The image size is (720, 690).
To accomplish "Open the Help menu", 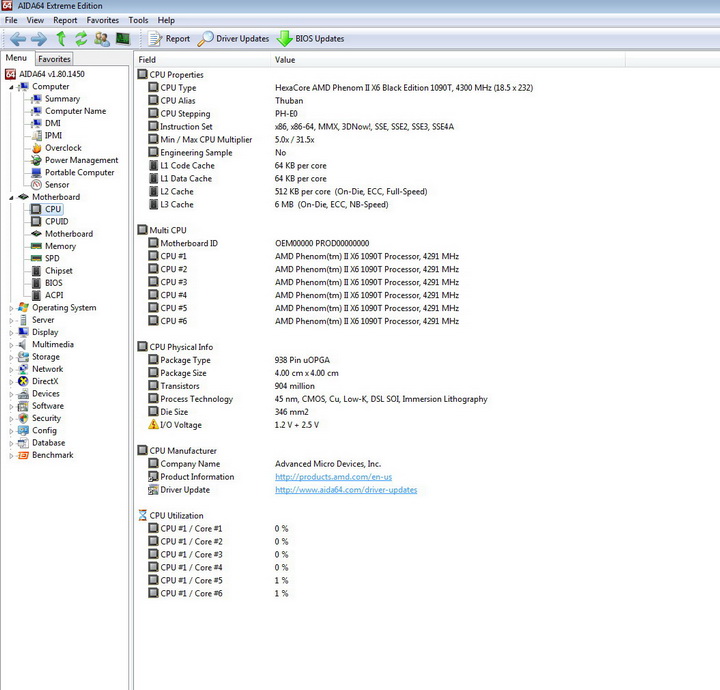I will (166, 20).
